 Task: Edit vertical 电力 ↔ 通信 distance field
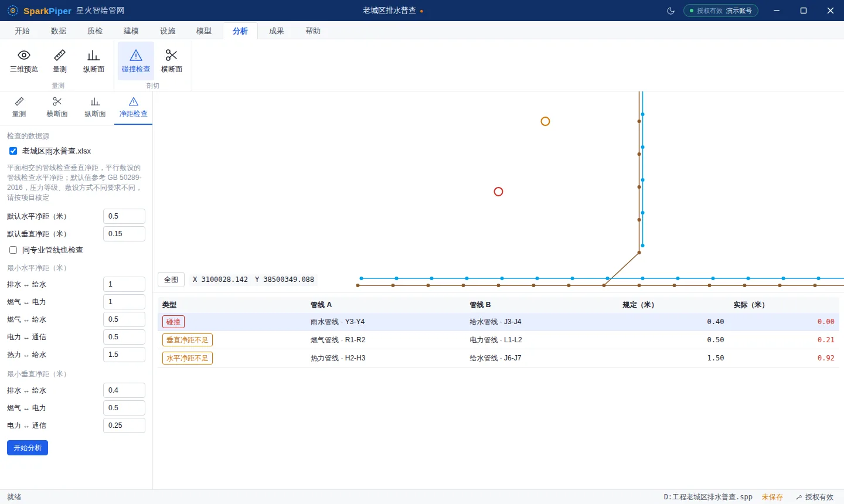[124, 425]
